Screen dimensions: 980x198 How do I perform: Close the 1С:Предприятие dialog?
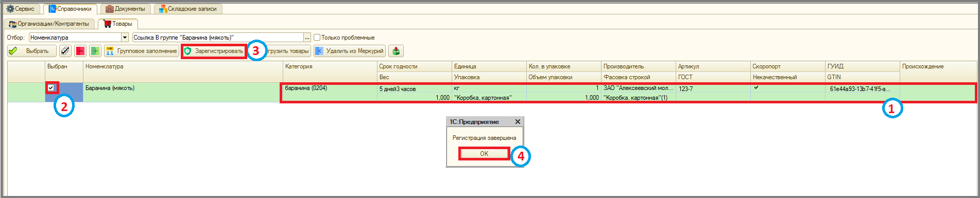click(x=518, y=122)
